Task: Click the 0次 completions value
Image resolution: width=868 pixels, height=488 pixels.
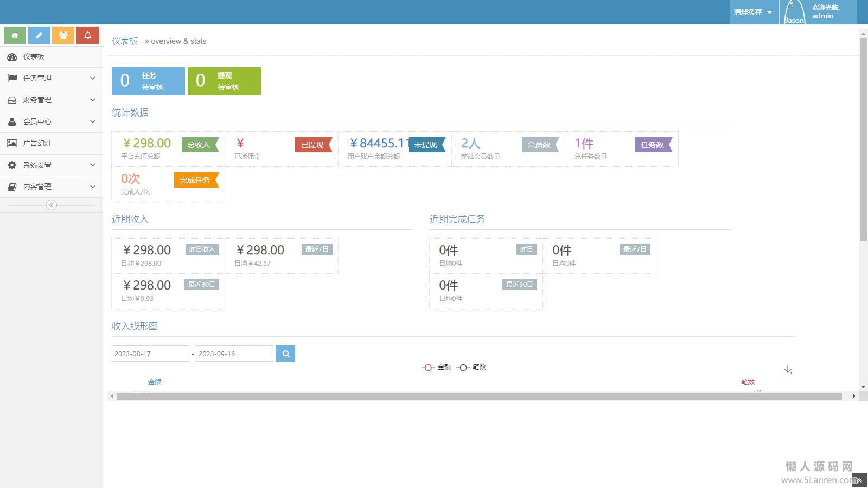Action: tap(130, 178)
